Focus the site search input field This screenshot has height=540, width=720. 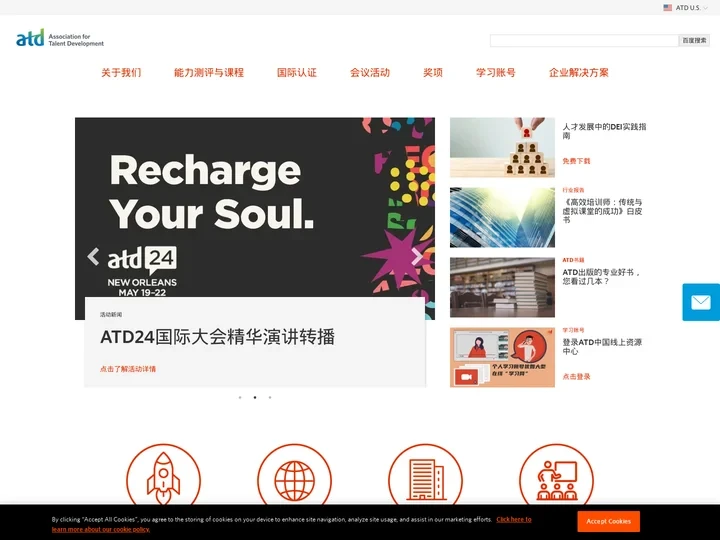point(584,40)
